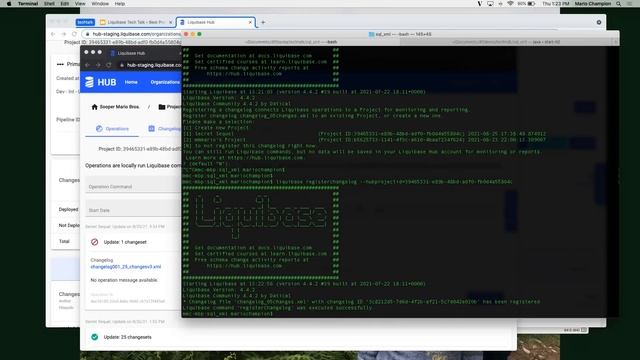Open Spotlight search in menu bar
Screen dimensions: 640x360
[x=619, y=4]
